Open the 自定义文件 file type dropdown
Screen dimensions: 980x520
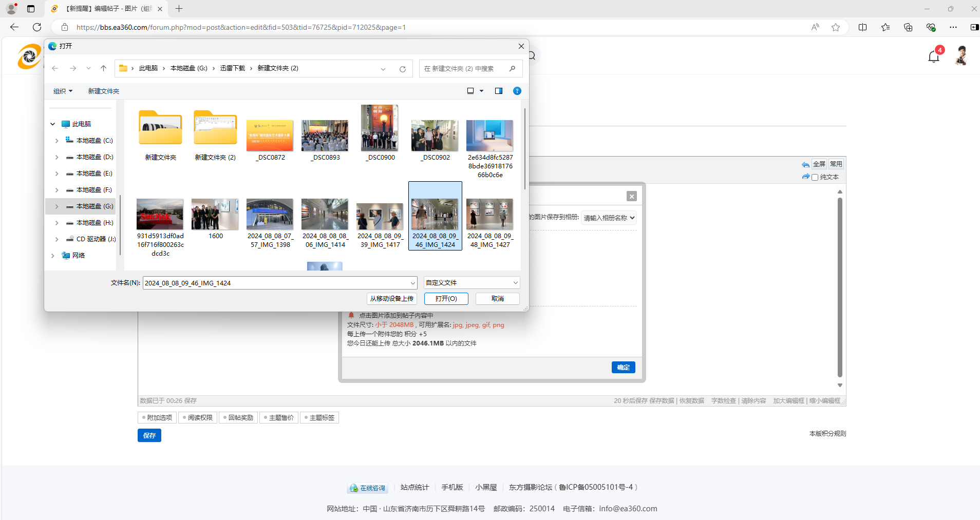(x=472, y=283)
